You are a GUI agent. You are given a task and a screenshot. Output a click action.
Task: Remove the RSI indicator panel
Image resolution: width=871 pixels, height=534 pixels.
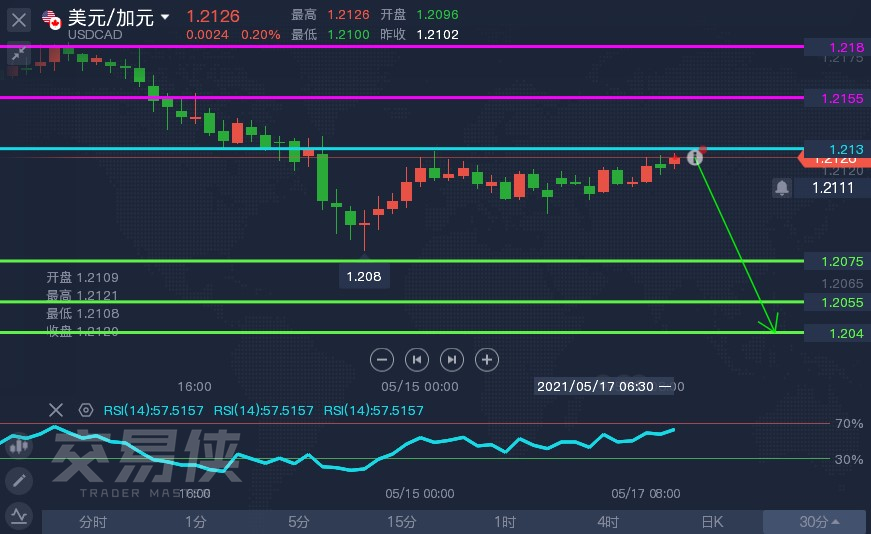click(x=56, y=410)
